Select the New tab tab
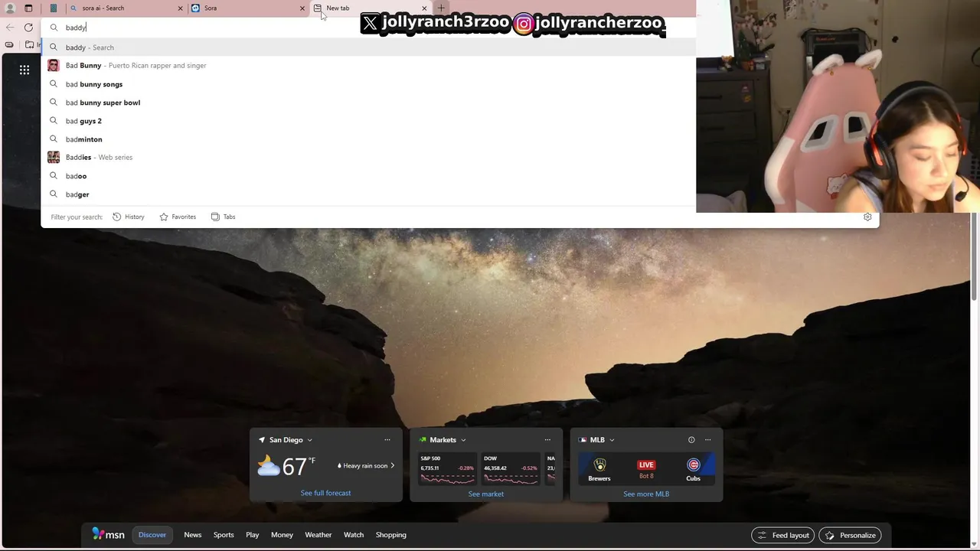 [370, 8]
